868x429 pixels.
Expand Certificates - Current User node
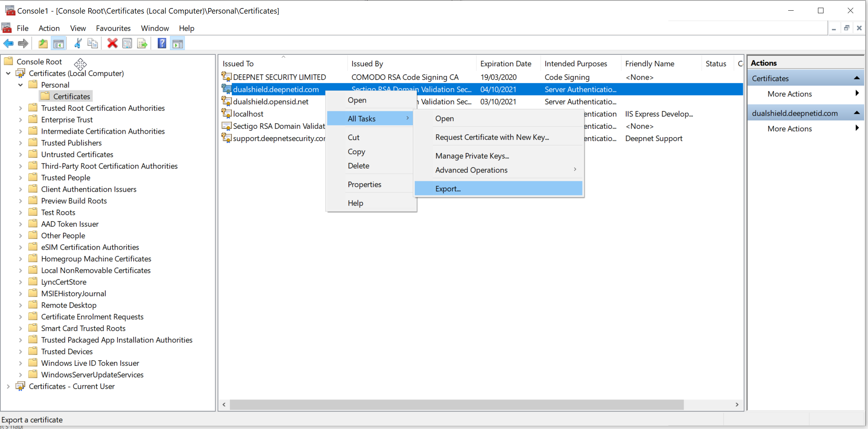(8, 386)
